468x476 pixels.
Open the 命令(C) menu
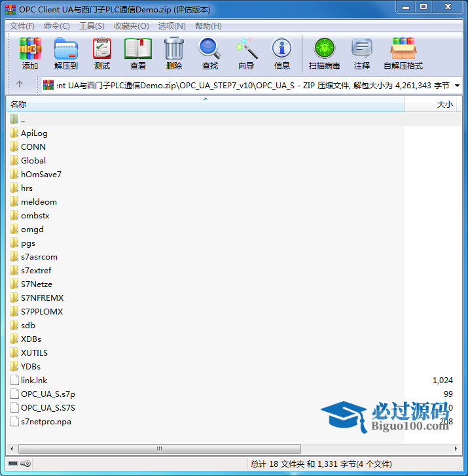point(57,26)
